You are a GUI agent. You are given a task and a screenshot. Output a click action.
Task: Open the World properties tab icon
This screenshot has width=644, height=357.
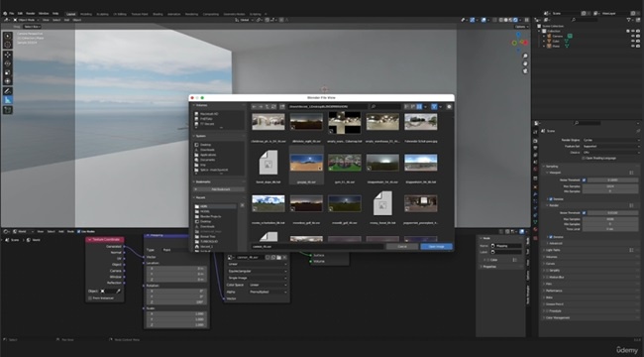[535, 169]
